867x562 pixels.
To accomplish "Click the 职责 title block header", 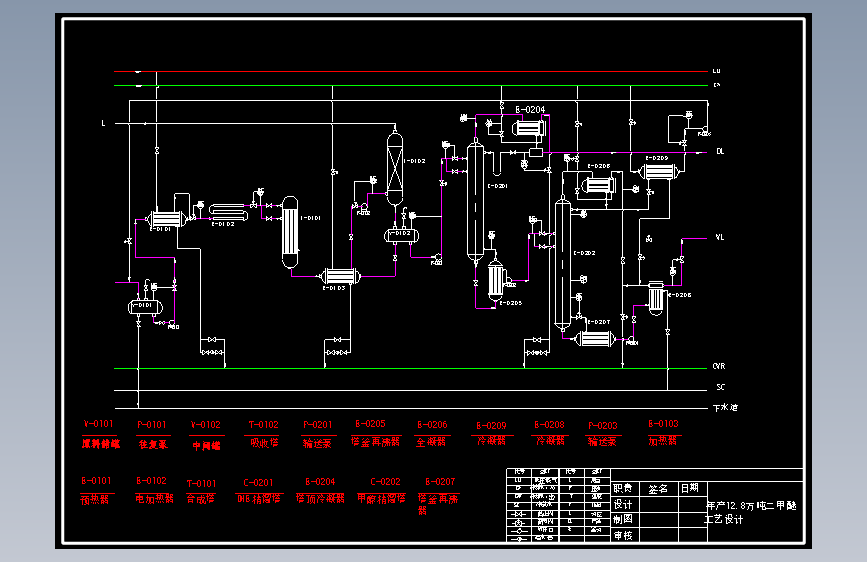I will [x=623, y=488].
